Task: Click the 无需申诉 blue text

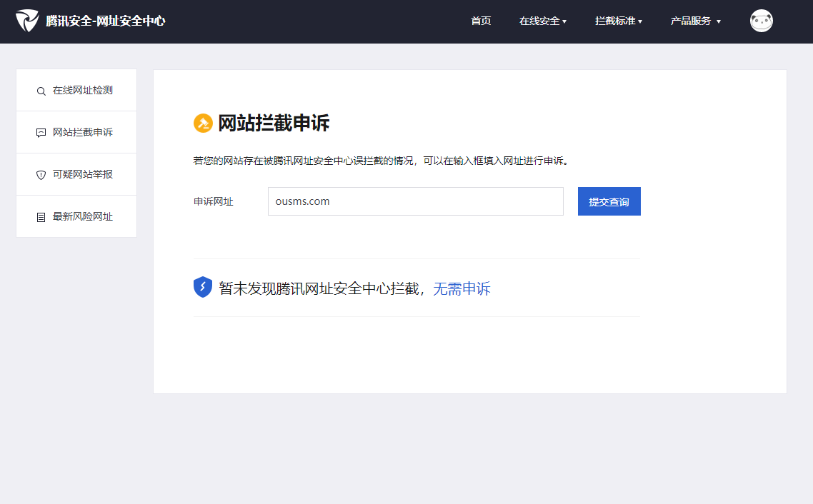Action: coord(462,288)
